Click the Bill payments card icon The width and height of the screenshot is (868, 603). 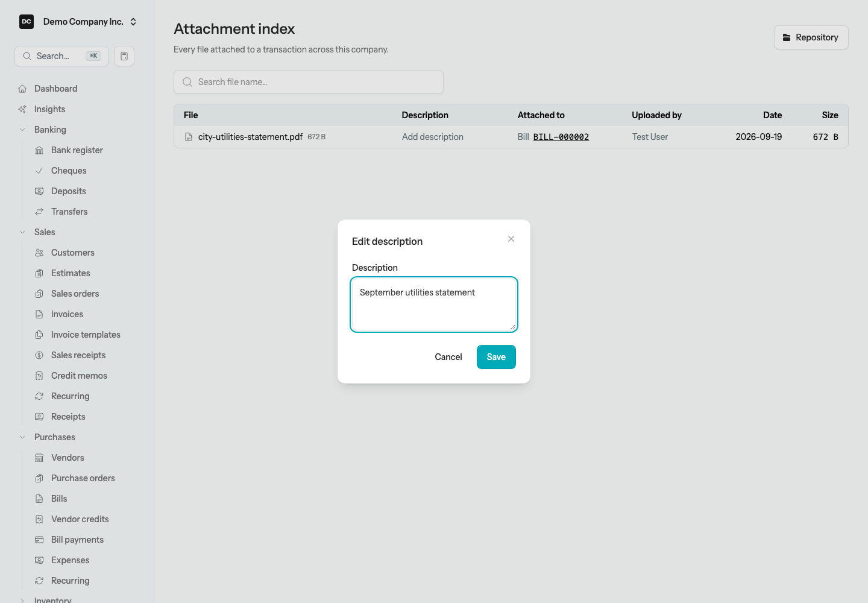(x=39, y=540)
